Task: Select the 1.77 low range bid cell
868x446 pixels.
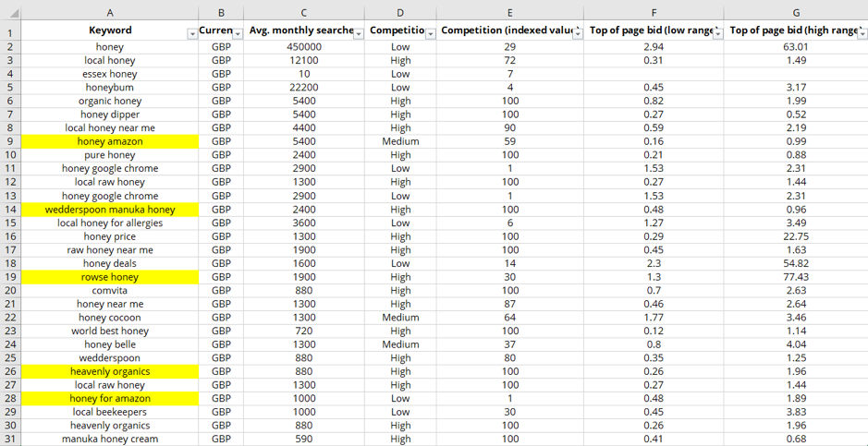Action: 654,318
